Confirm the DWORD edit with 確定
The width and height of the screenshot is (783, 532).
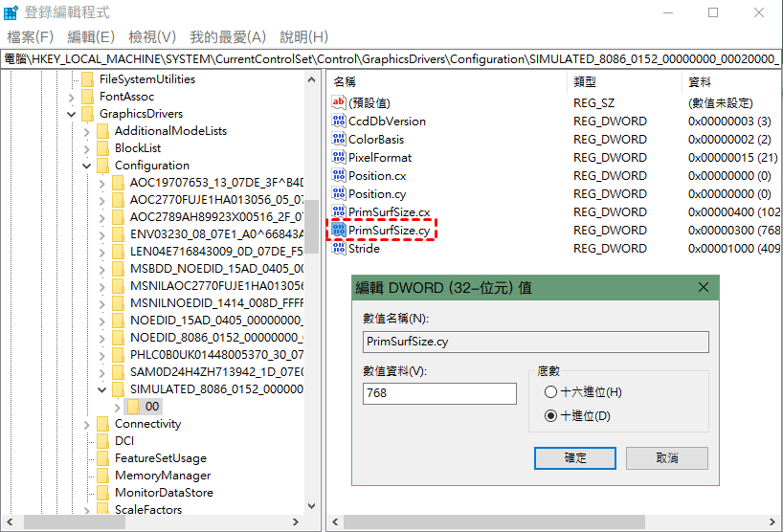574,457
